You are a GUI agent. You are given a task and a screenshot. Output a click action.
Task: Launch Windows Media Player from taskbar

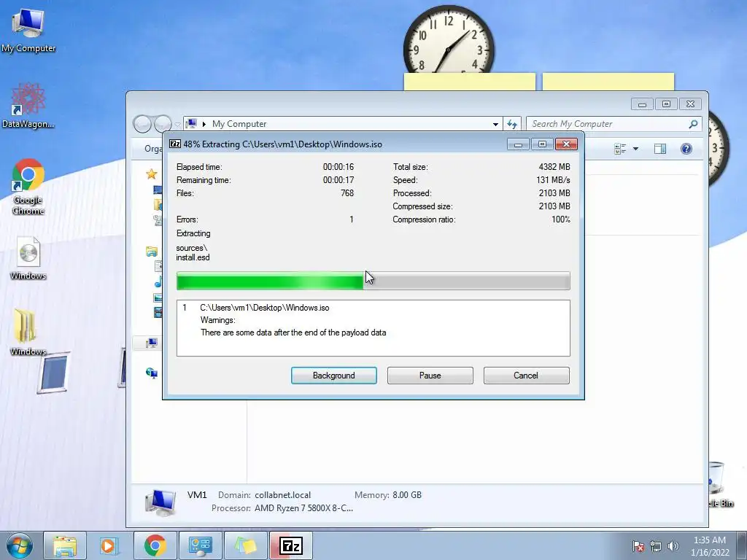[108, 545]
